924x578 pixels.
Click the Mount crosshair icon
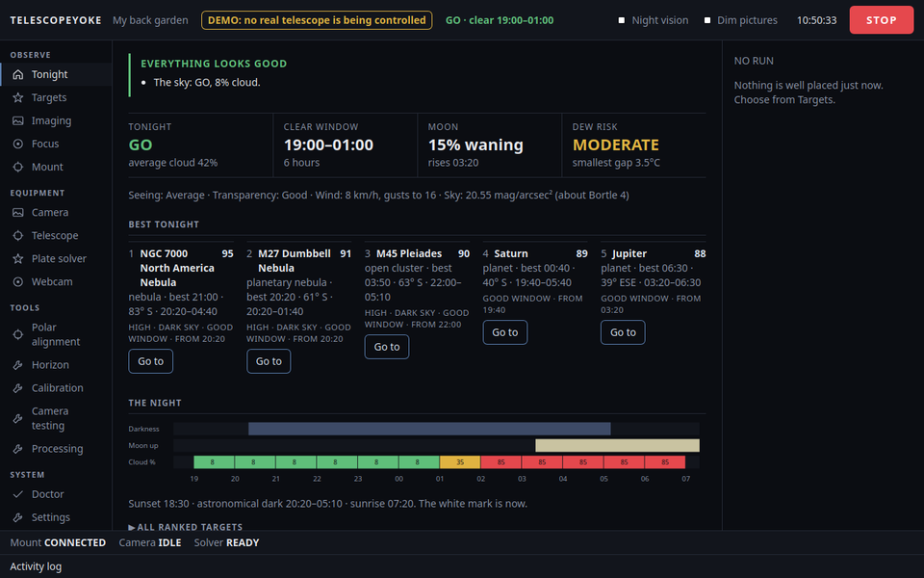[18, 167]
